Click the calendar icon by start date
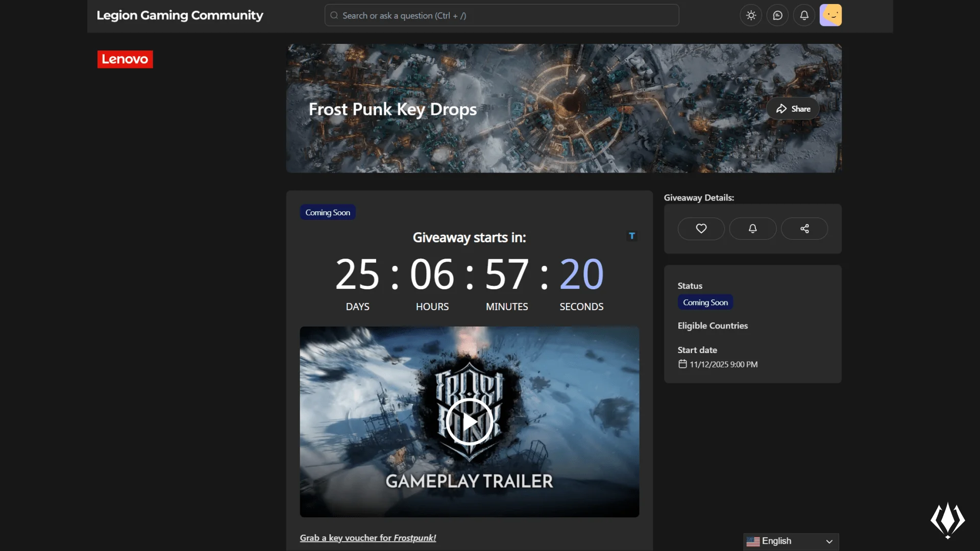980x551 pixels. (682, 364)
